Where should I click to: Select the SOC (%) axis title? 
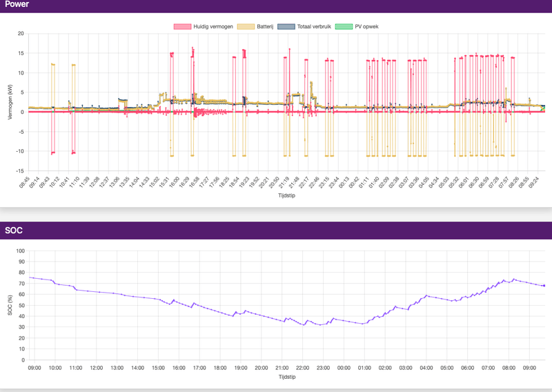coord(10,305)
